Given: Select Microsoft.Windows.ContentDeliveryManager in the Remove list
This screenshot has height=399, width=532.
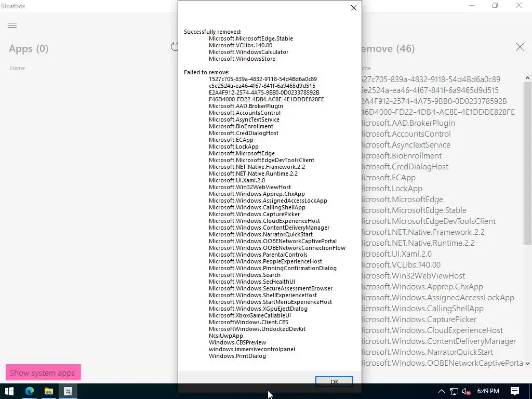Looking at the screenshot, I should (x=439, y=341).
